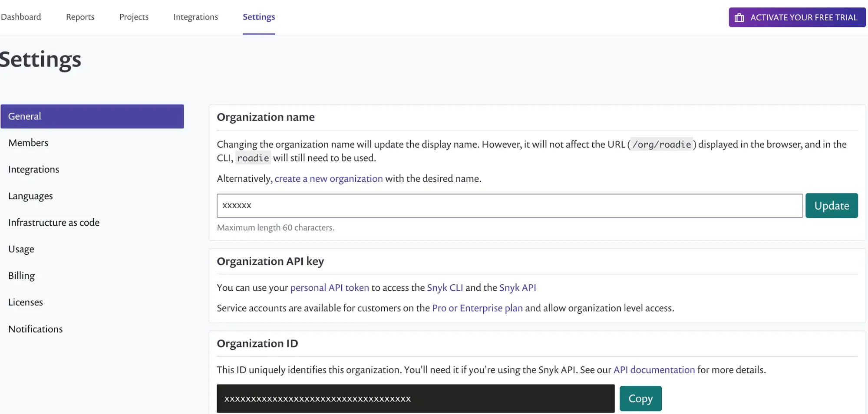Copy the Organization ID
This screenshot has width=868, height=414.
(640, 398)
